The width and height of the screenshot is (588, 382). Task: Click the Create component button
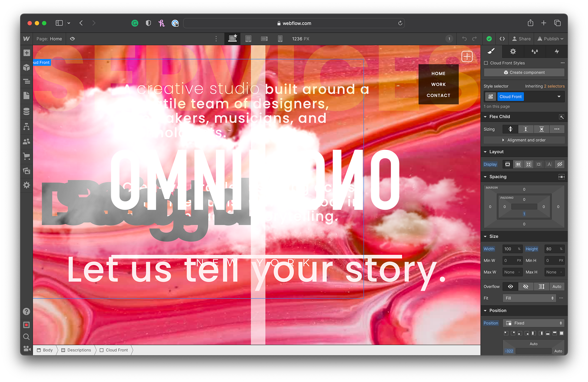524,73
